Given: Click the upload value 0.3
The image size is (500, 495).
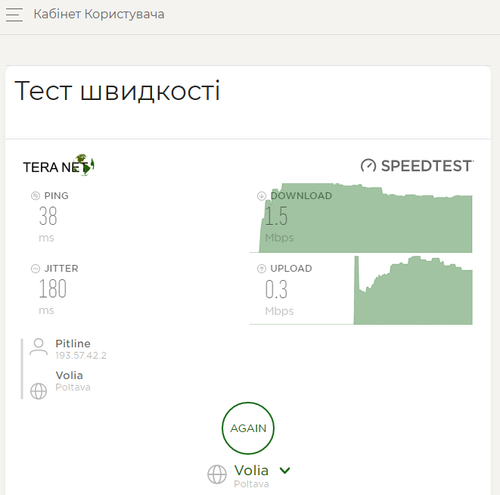Looking at the screenshot, I should coord(276,289).
